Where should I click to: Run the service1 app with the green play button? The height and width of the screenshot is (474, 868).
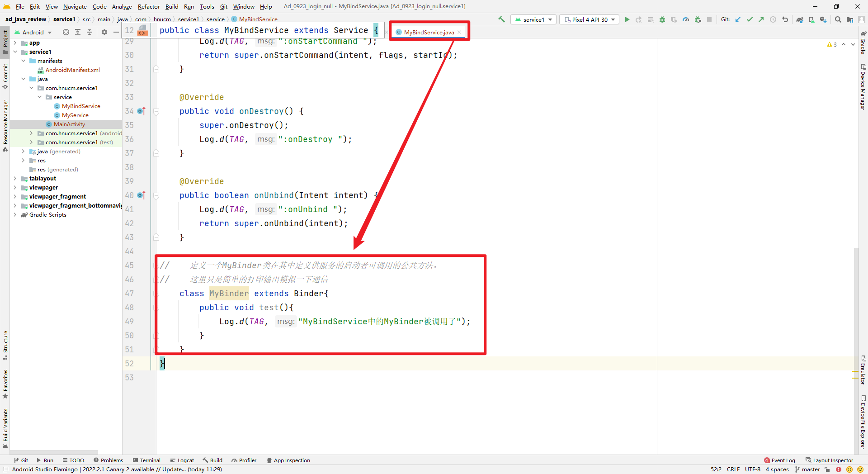click(x=627, y=19)
